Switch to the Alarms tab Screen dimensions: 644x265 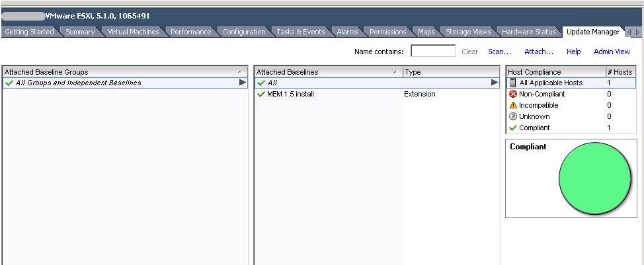click(x=347, y=32)
